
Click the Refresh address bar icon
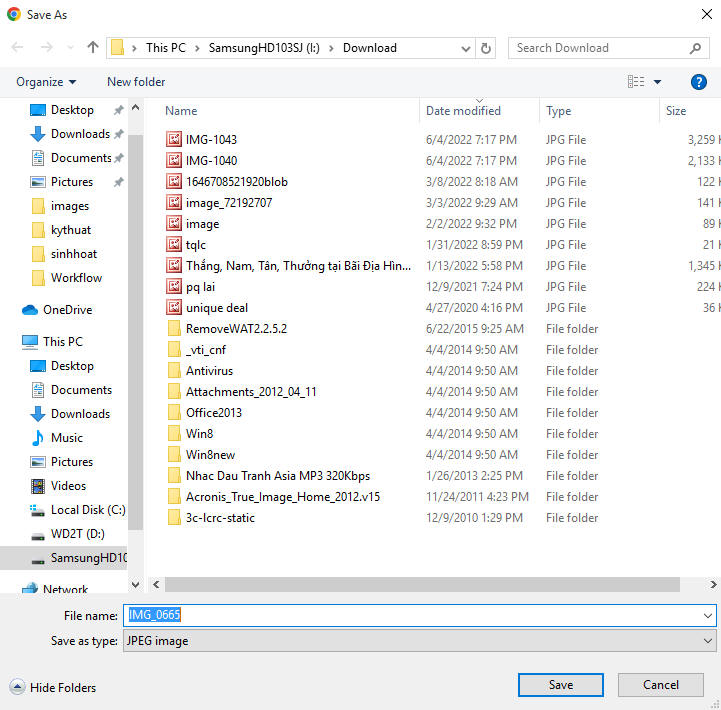click(486, 48)
